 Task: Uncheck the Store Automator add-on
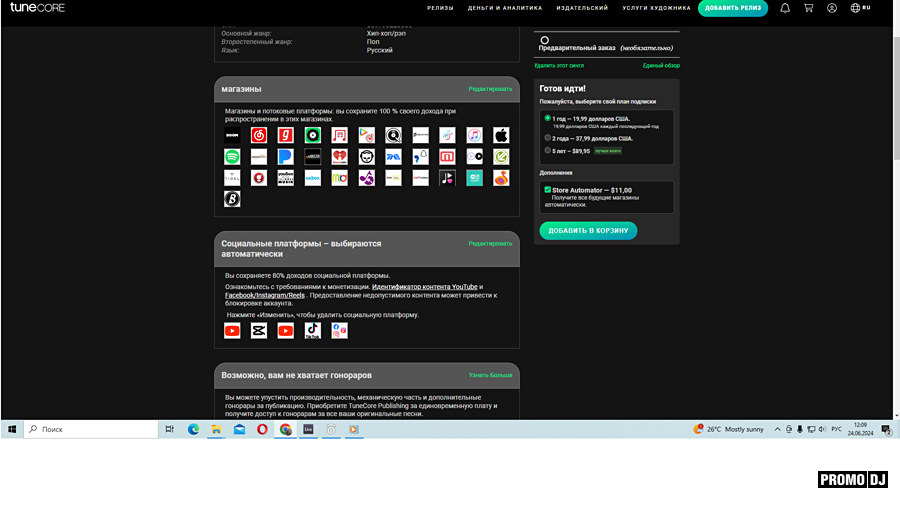[548, 189]
